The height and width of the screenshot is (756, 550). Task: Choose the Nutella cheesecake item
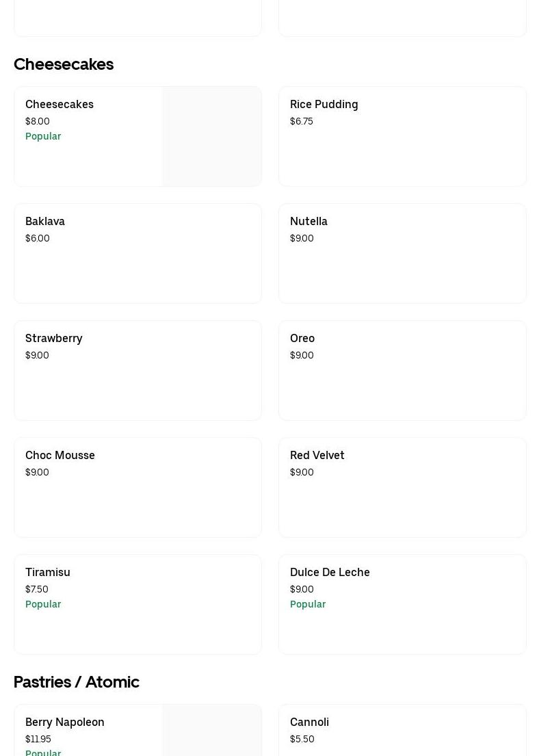click(x=402, y=253)
